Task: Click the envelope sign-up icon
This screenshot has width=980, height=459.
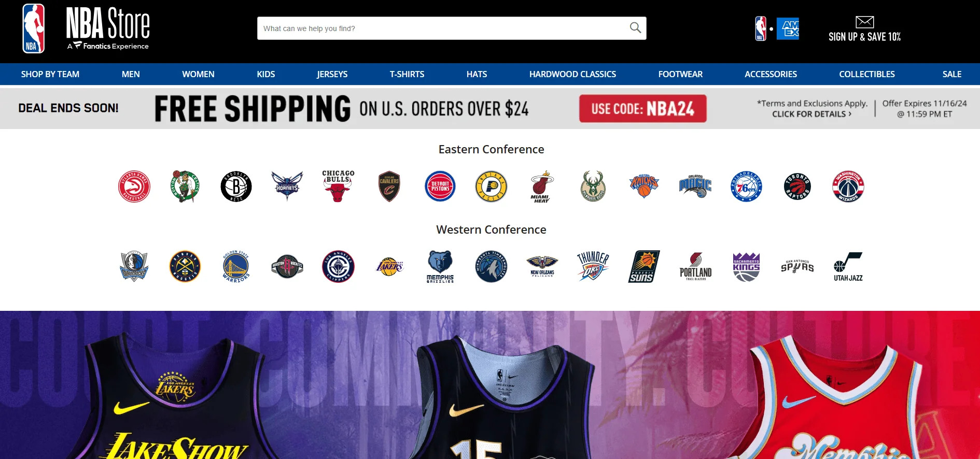Action: pyautogui.click(x=864, y=22)
